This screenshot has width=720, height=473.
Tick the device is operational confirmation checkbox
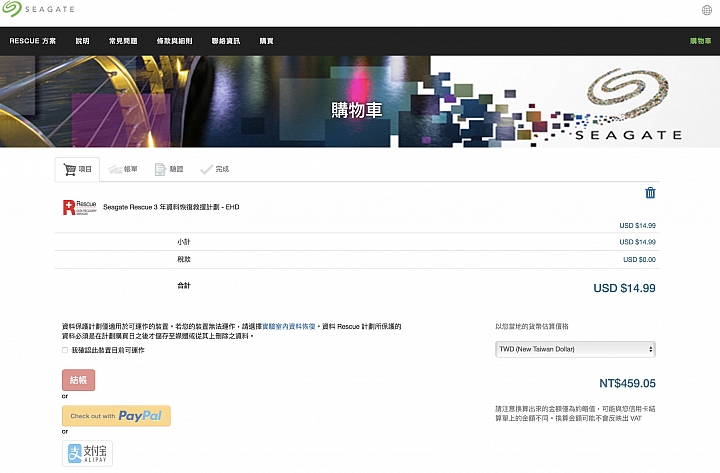click(x=65, y=350)
